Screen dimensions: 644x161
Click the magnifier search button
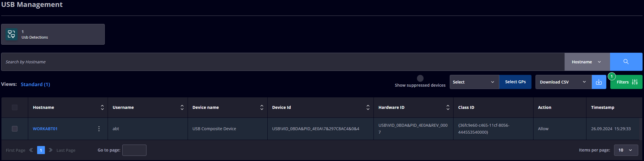[x=626, y=62]
